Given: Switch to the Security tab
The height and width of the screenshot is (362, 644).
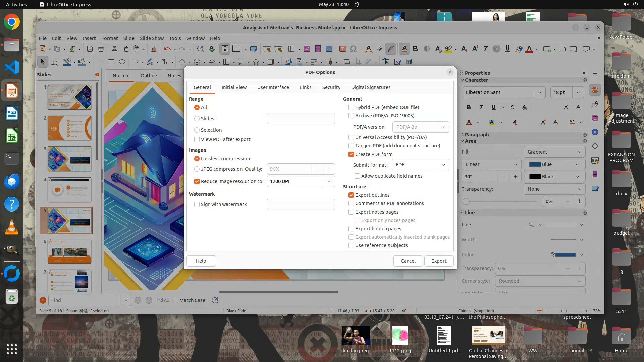Looking at the screenshot, I should point(331,87).
